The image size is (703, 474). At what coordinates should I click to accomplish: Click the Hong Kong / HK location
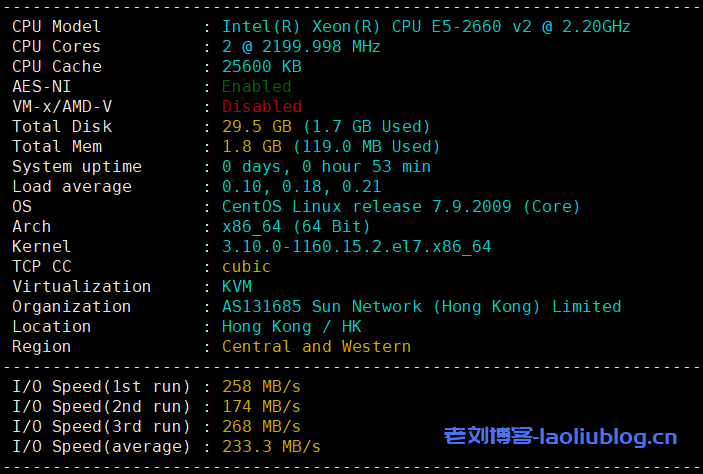(x=291, y=327)
